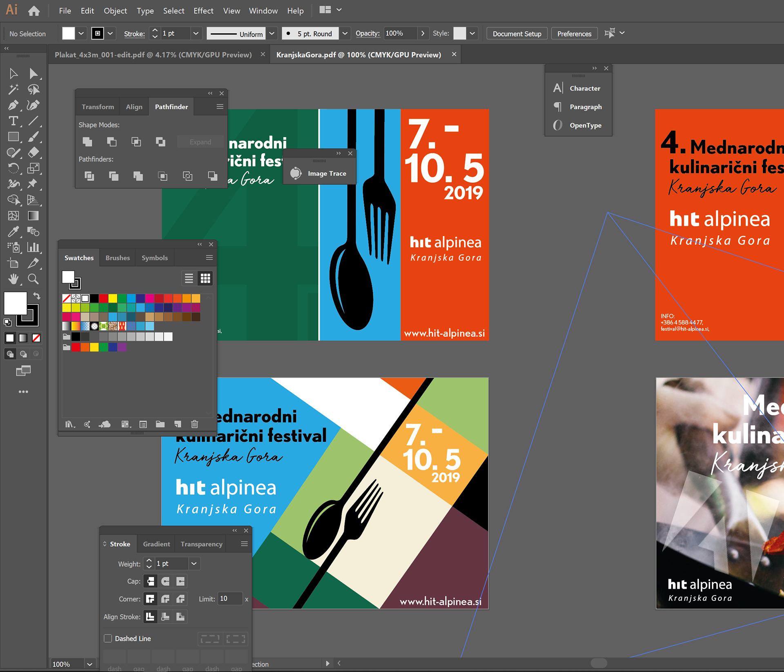Open the stroke weight dropdown in Stroke panel
Screen dimensions: 784x672
coord(194,564)
